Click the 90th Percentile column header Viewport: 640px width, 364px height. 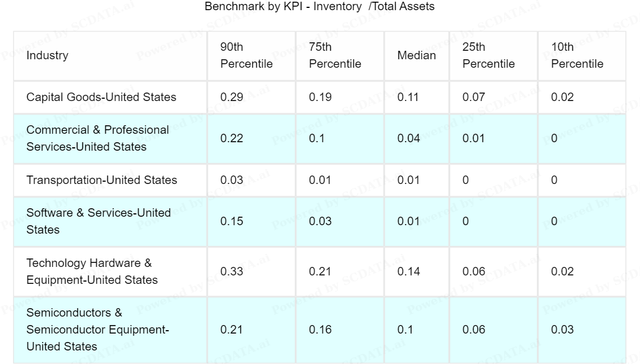pos(246,55)
